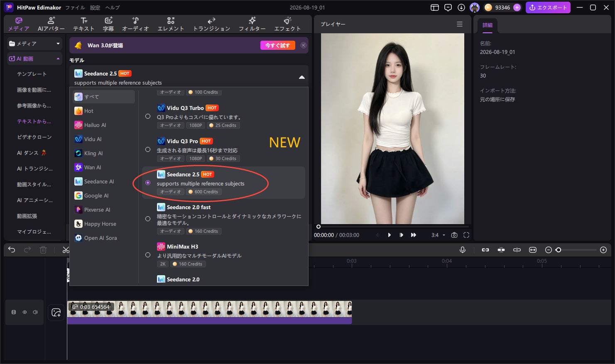Image resolution: width=615 pixels, height=364 pixels.
Task: Undo the last edit in timeline toolbar
Action: pos(12,250)
